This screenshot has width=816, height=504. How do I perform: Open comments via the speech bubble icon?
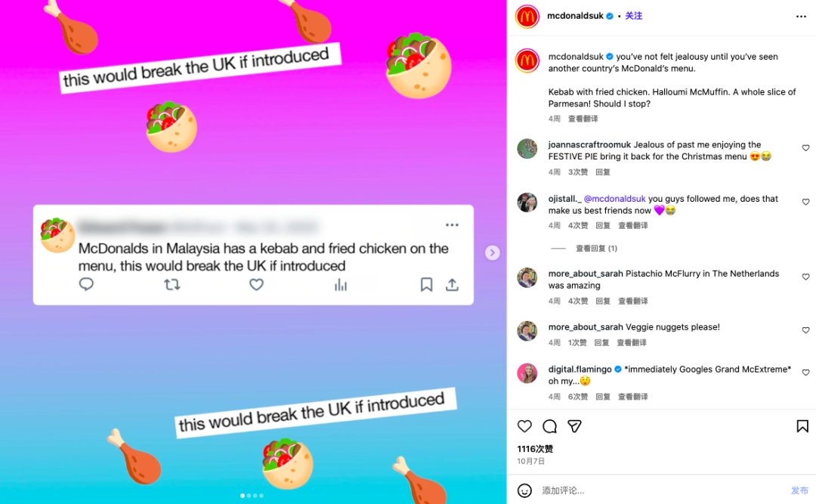549,426
